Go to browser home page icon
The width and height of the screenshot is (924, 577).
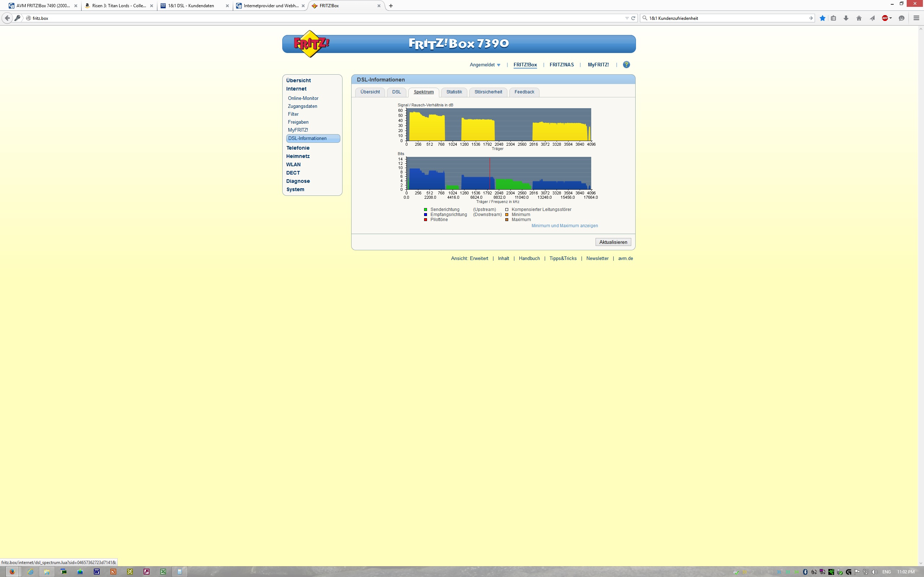pos(859,18)
